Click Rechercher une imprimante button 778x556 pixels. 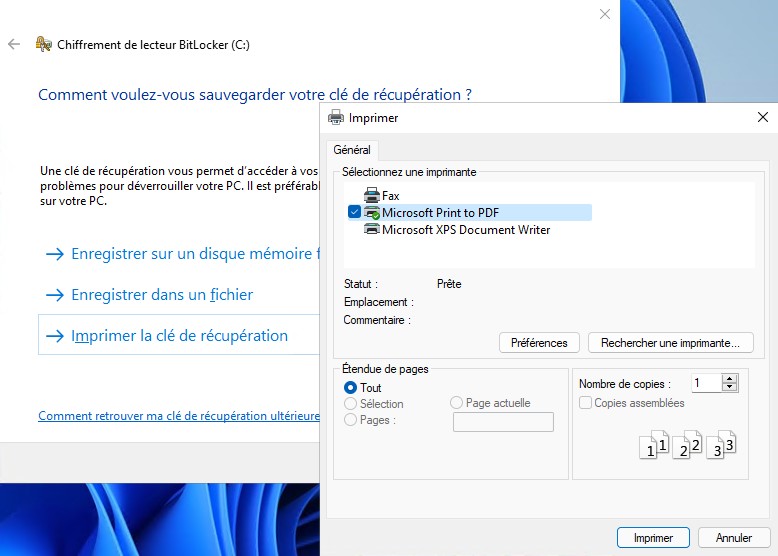tap(670, 343)
